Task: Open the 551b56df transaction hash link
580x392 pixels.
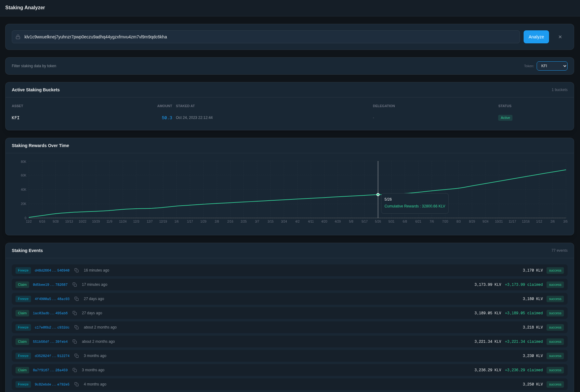Action: pos(50,342)
